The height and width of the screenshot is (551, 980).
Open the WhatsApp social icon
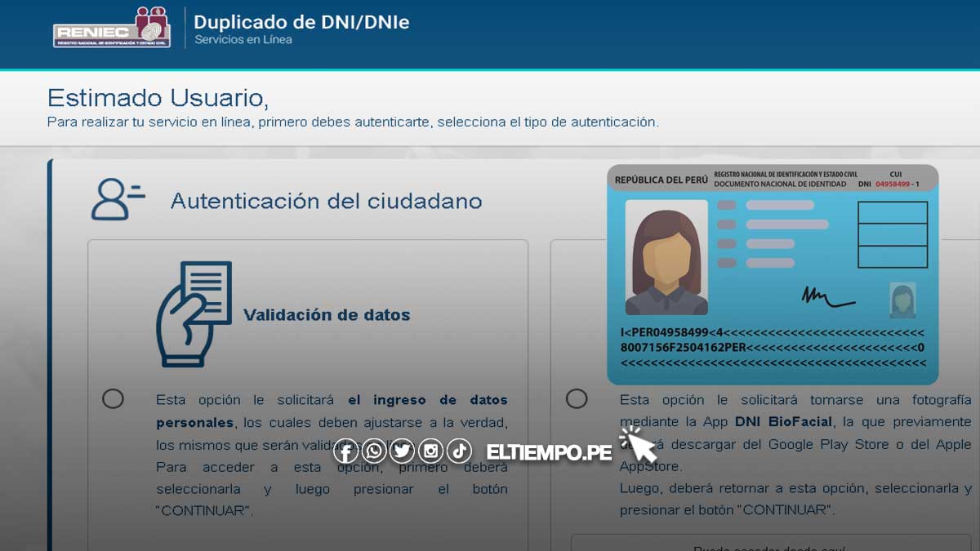click(374, 451)
